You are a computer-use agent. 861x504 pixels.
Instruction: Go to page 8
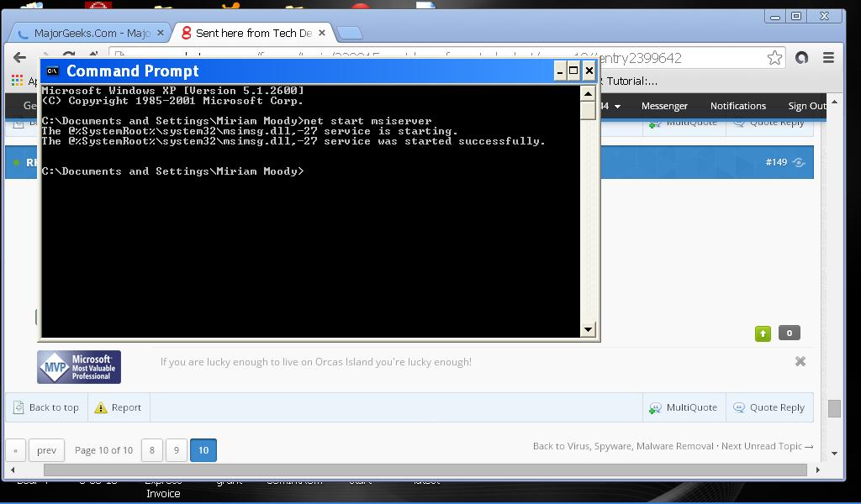pyautogui.click(x=152, y=450)
